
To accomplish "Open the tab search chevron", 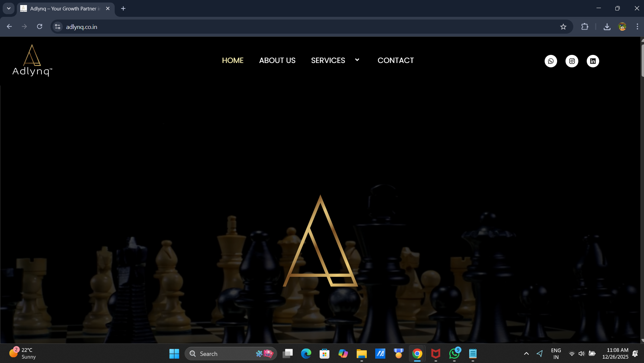I will (x=8, y=8).
